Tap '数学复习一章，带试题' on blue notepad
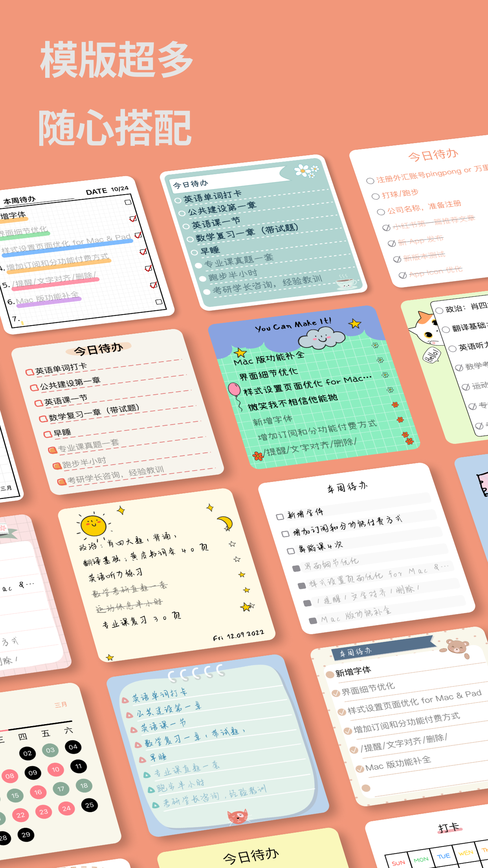 [x=194, y=737]
